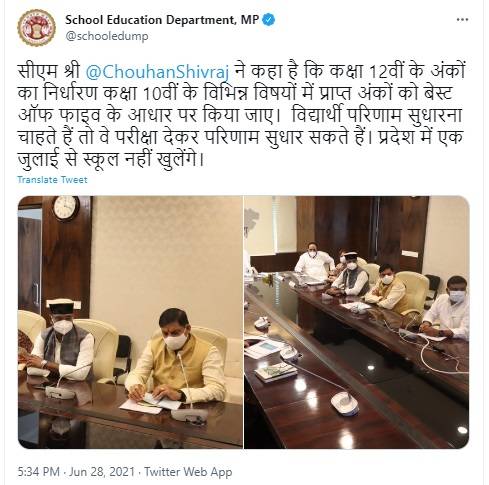This screenshot has height=485, width=489.
Task: Click the Hindi tweet text body
Action: click(241, 115)
